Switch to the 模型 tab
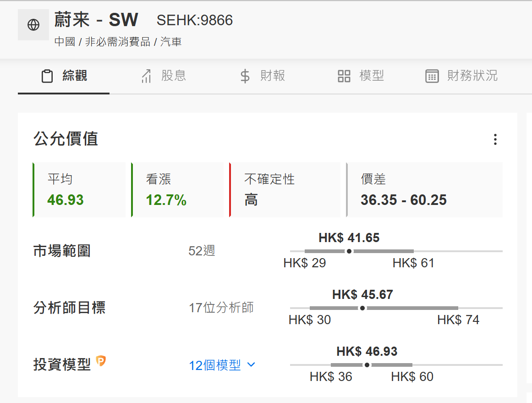The image size is (532, 403). [361, 76]
